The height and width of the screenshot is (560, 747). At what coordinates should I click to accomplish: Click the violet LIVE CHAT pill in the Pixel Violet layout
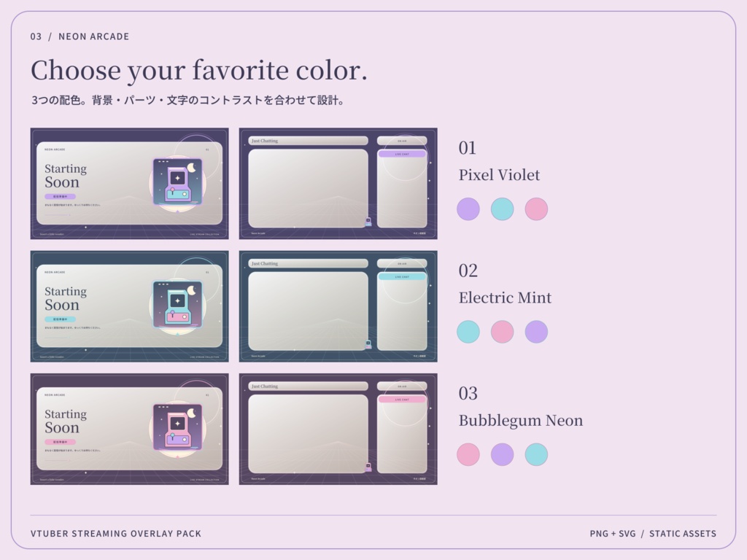pyautogui.click(x=402, y=155)
